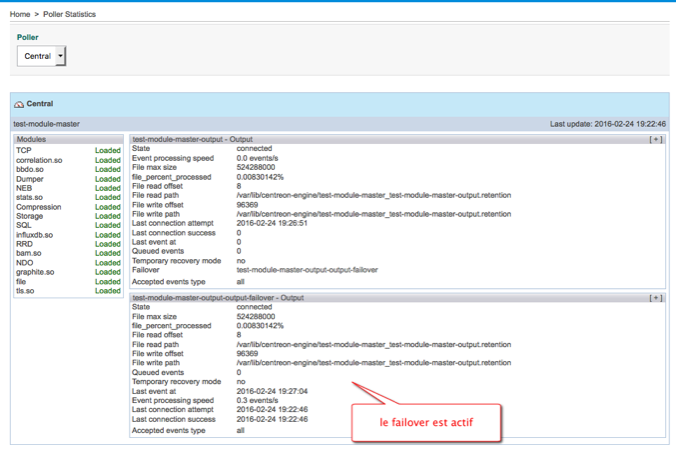Expand the output-failover panel with [+]

tap(655, 298)
